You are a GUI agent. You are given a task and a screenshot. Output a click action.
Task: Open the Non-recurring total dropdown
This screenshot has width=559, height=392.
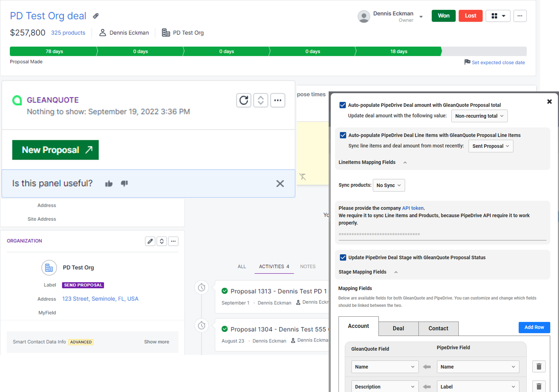click(x=479, y=116)
